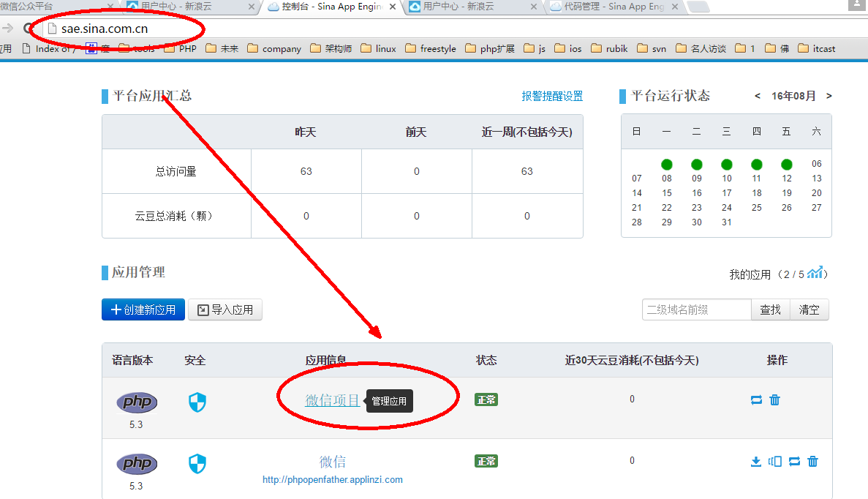Click the PHP logo of 微信 app
The image size is (868, 499).
pos(137,464)
